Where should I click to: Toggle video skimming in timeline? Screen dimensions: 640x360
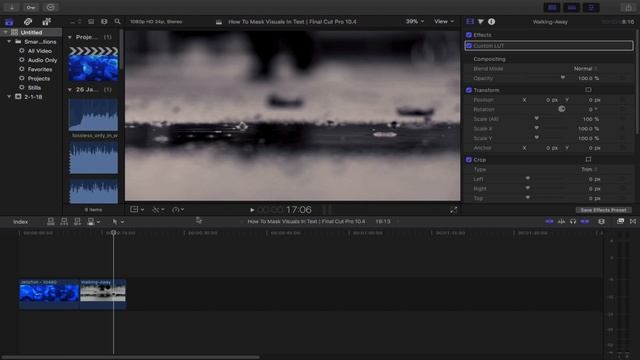point(549,221)
